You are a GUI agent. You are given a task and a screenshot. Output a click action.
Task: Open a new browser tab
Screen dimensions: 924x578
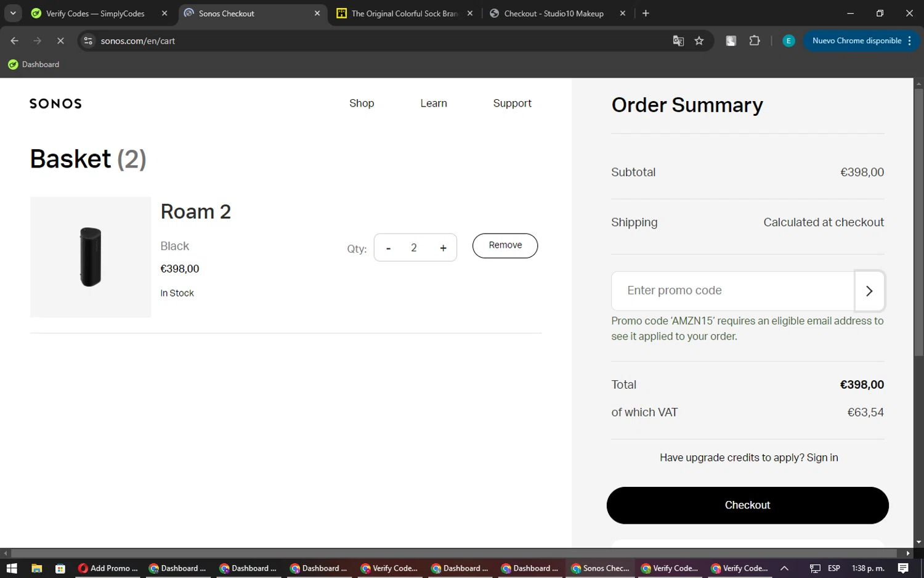point(646,14)
